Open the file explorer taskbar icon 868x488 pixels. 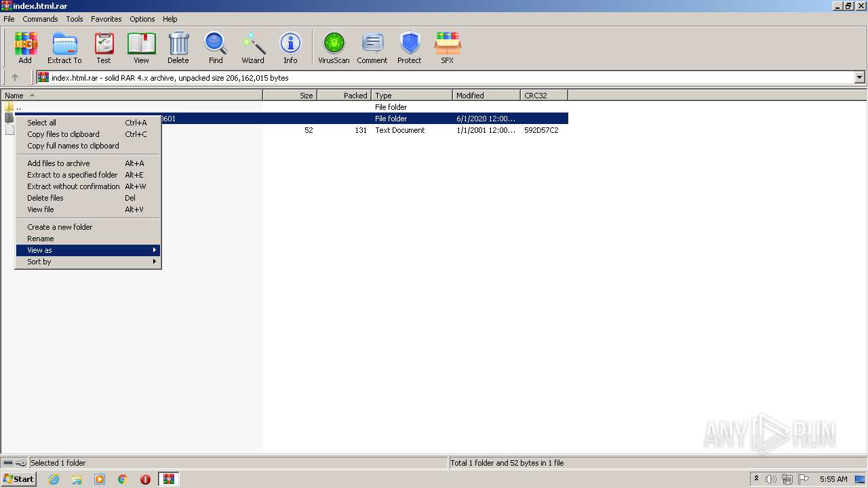(x=77, y=479)
